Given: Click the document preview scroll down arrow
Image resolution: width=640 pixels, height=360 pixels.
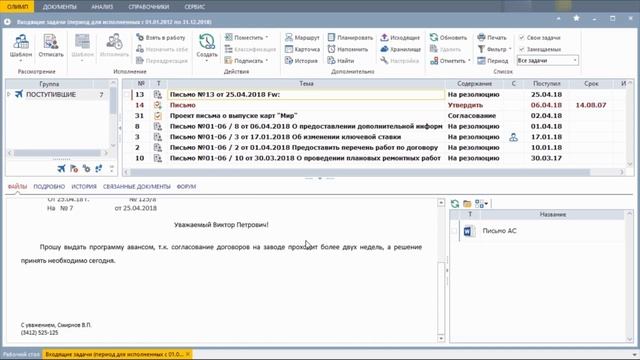Looking at the screenshot, I should point(441,338).
